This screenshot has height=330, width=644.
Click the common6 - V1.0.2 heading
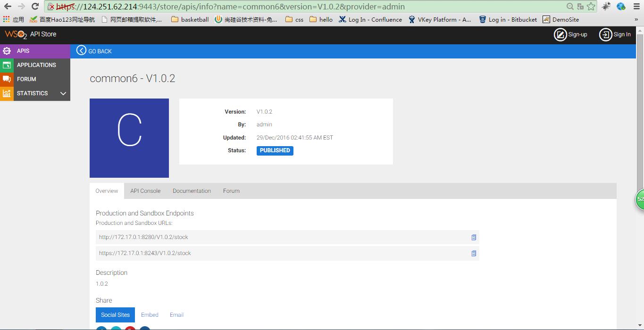pyautogui.click(x=133, y=78)
